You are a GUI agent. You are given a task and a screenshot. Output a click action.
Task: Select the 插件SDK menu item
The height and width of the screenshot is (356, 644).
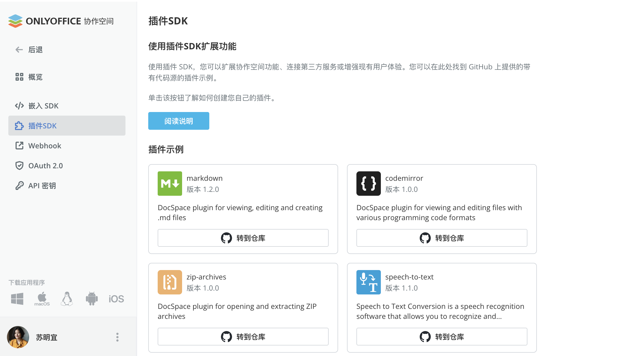67,126
